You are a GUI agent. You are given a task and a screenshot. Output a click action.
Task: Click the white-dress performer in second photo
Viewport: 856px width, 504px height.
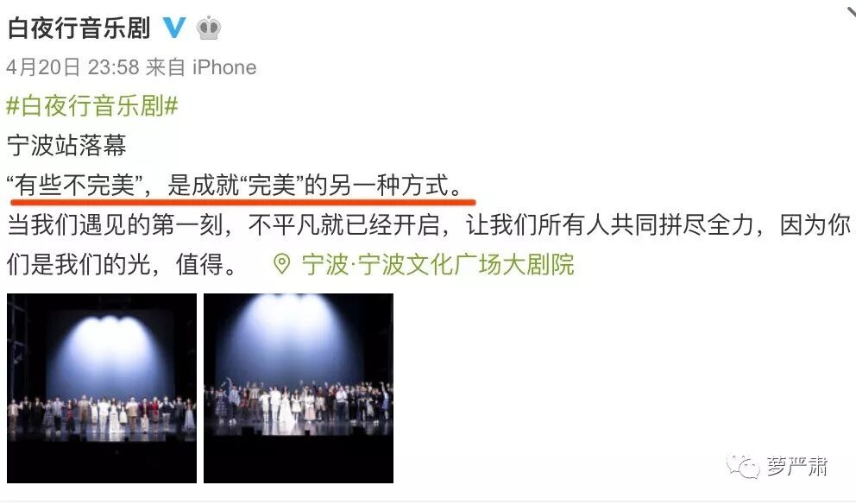tap(286, 410)
